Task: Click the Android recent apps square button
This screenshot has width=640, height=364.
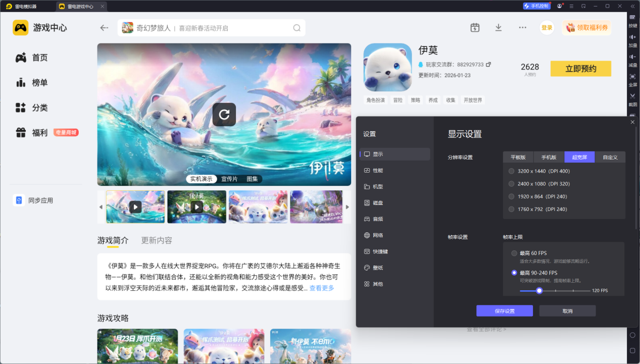Action: point(632,351)
